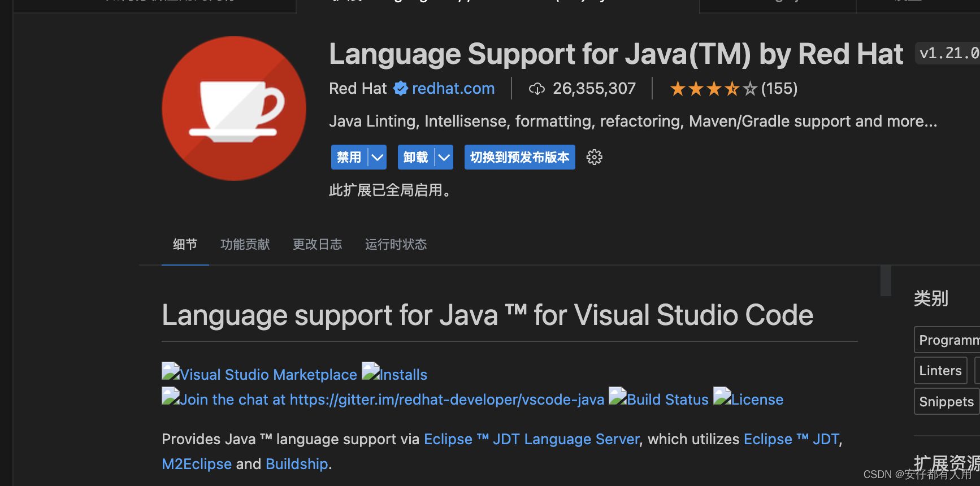Click the Red Hat publisher name
This screenshot has height=486, width=980.
tap(358, 89)
